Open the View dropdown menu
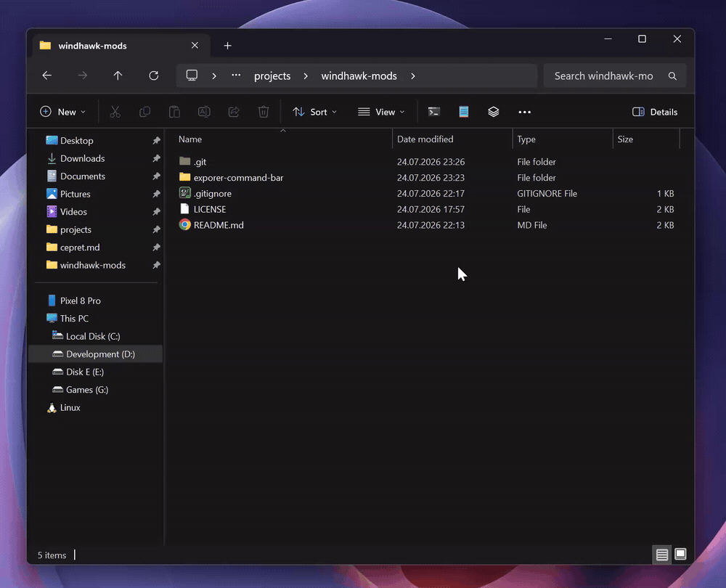Screen dimensions: 726x588 tap(382, 112)
